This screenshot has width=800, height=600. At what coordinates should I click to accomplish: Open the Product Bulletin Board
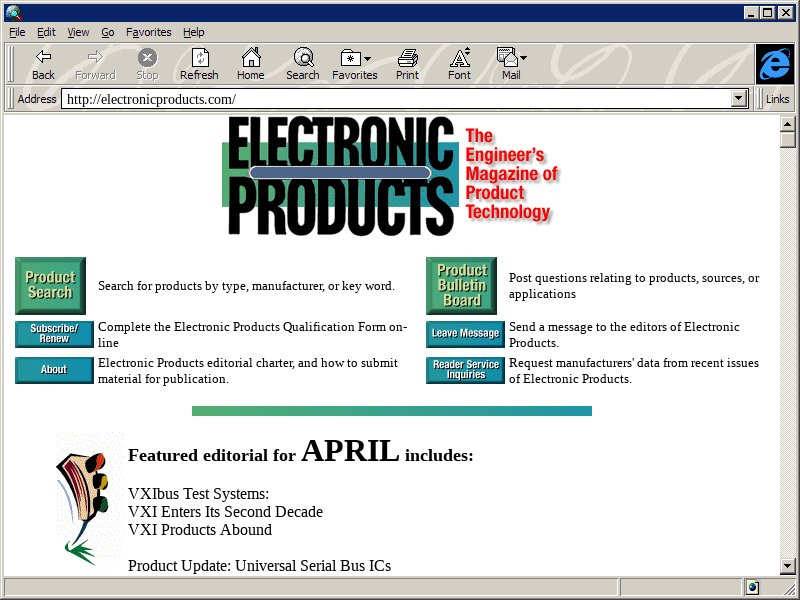click(461, 286)
